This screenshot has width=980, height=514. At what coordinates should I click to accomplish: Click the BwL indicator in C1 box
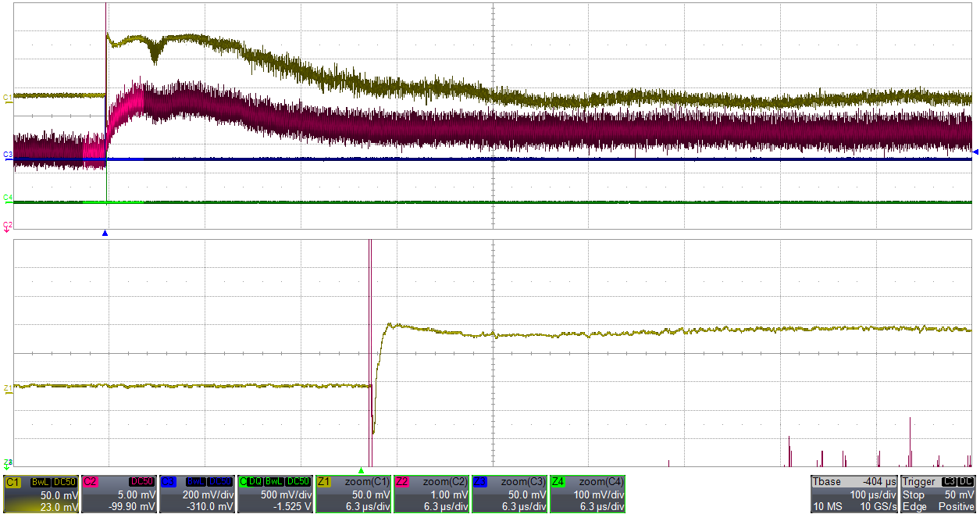click(x=40, y=482)
